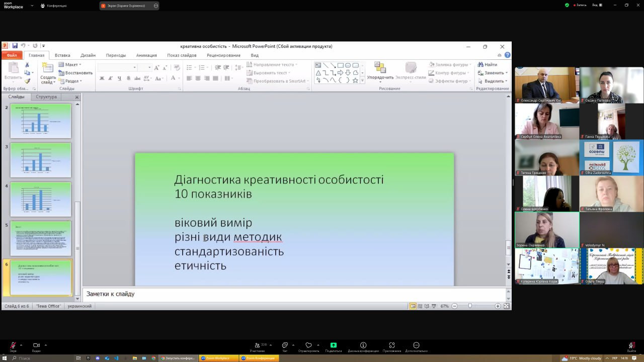The image size is (644, 362).
Task: Expand the audio options arrow
Action: 21,345
